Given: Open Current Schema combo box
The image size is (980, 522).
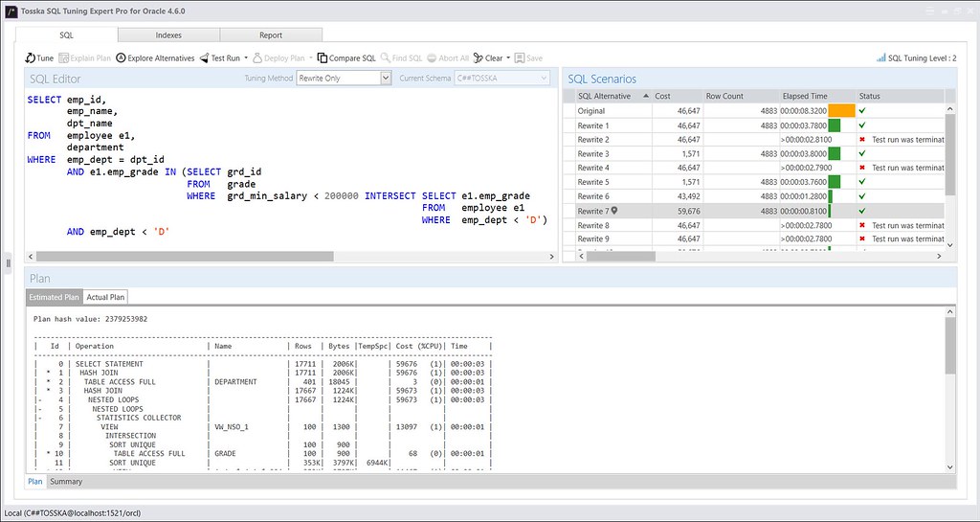Looking at the screenshot, I should pyautogui.click(x=501, y=79).
